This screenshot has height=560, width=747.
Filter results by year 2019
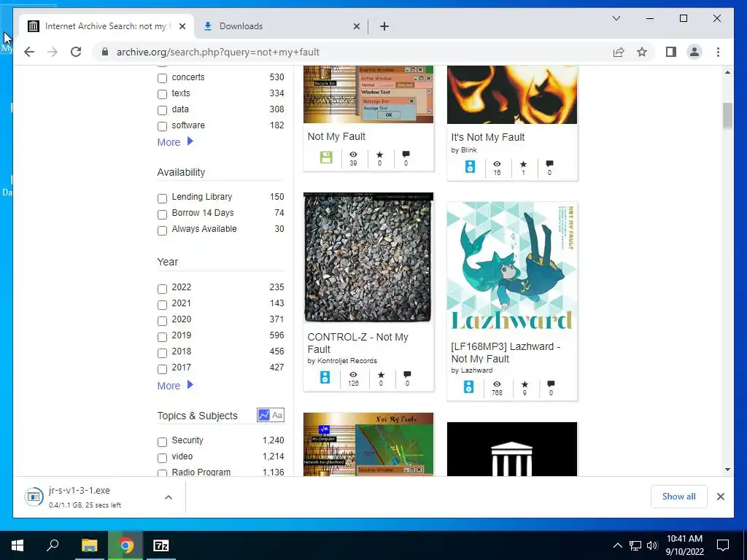pos(162,336)
